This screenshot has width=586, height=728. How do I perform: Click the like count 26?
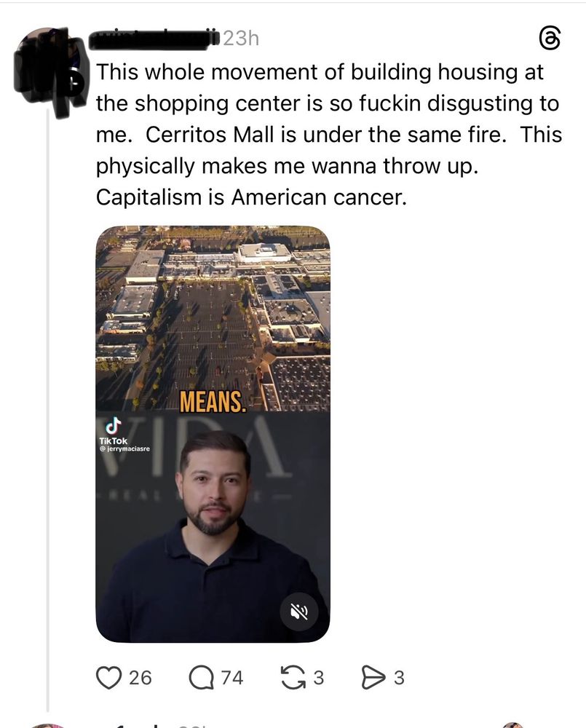point(140,678)
